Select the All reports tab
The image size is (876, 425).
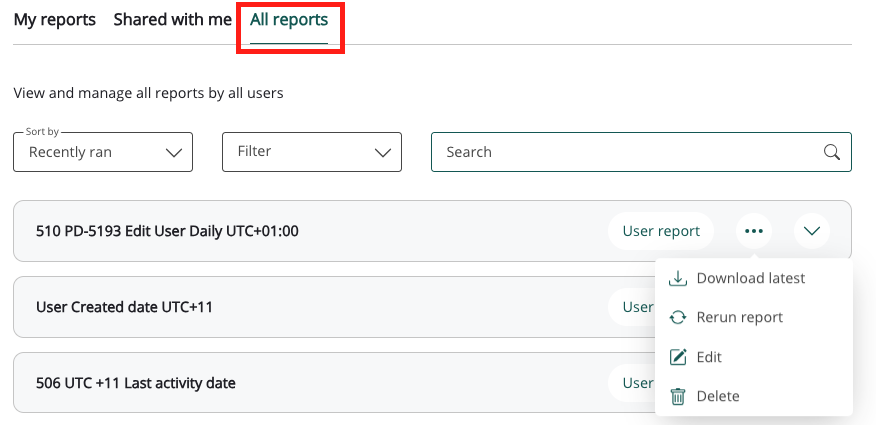pos(289,20)
